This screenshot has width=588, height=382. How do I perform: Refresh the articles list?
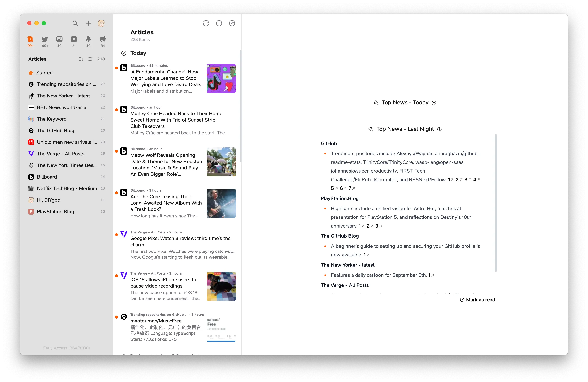(x=206, y=23)
